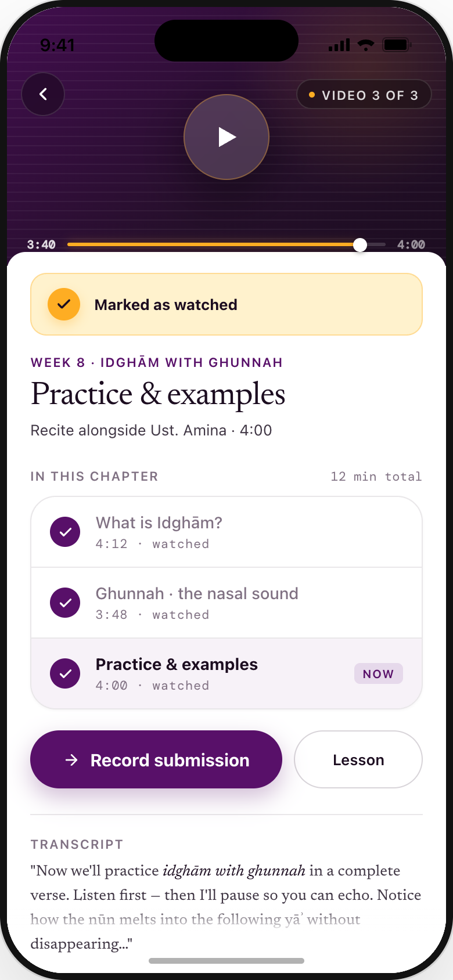Click the orange Marked as watched checkmark
The image size is (453, 980).
tap(64, 304)
